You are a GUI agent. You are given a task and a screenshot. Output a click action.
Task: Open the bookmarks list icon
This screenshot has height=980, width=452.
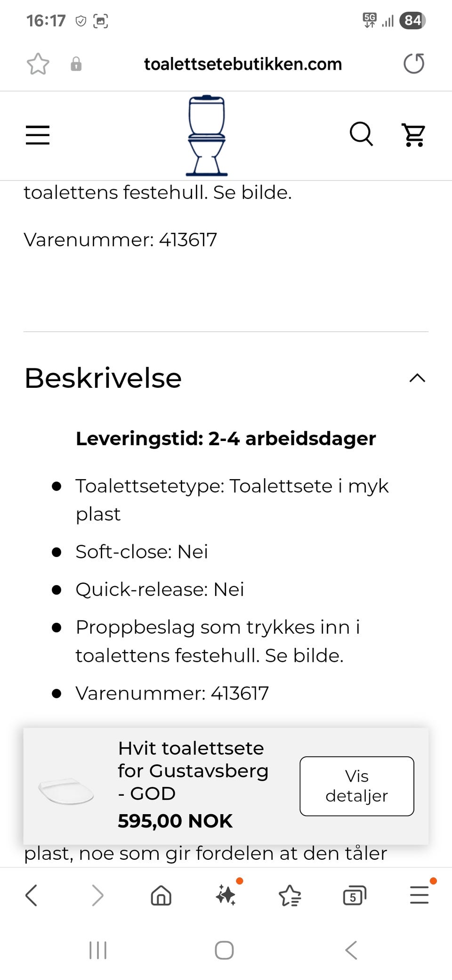pos(290,895)
